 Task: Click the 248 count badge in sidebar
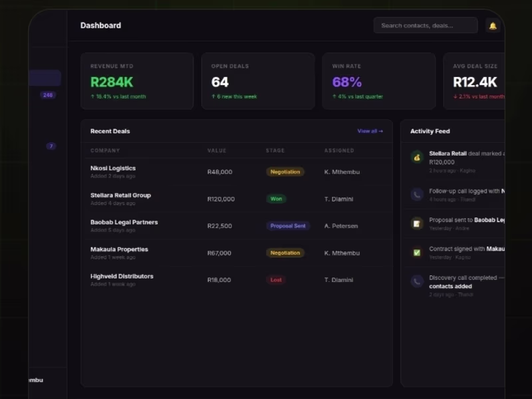(48, 95)
